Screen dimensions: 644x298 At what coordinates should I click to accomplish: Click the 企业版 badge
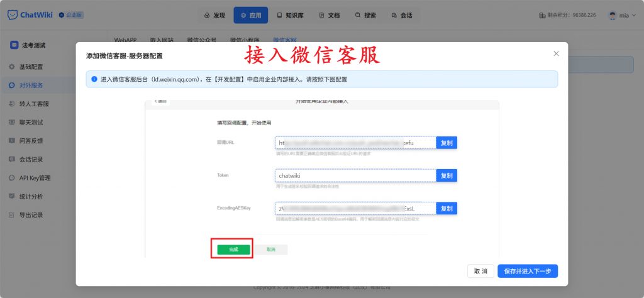pos(71,15)
